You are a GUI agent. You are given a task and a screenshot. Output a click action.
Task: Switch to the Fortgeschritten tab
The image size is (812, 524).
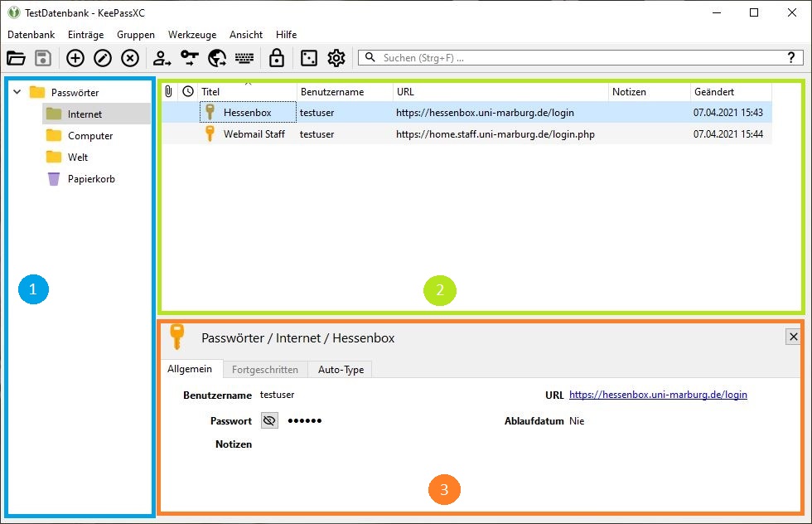click(x=265, y=370)
